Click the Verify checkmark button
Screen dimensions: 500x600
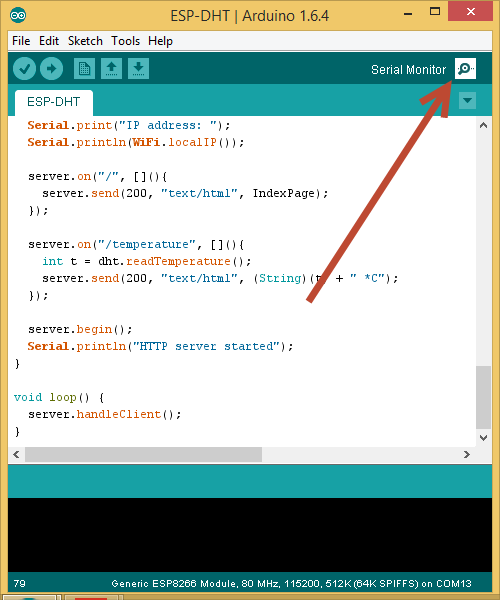(24, 69)
